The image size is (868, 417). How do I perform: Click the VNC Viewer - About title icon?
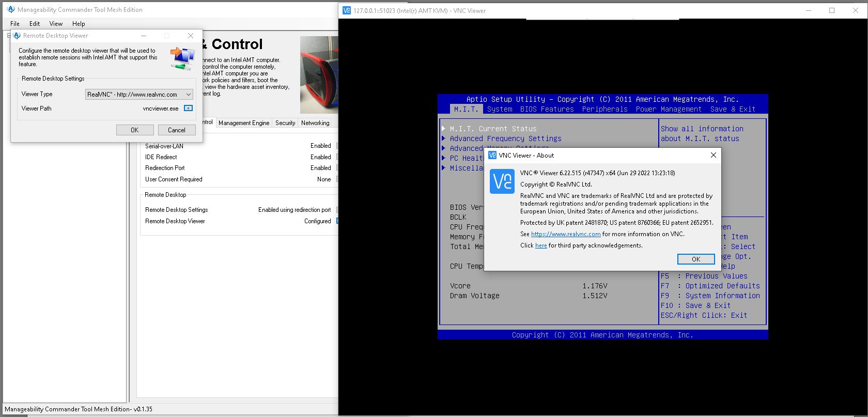point(492,155)
